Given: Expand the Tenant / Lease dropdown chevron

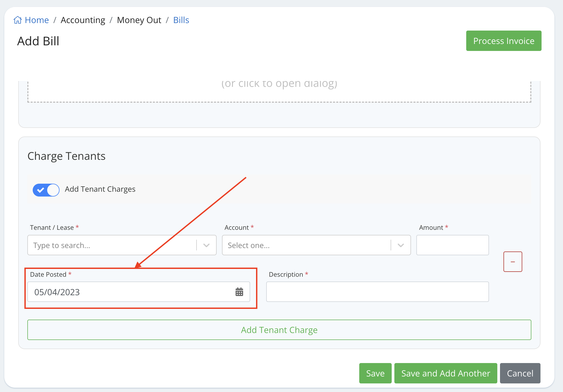Looking at the screenshot, I should pyautogui.click(x=206, y=245).
